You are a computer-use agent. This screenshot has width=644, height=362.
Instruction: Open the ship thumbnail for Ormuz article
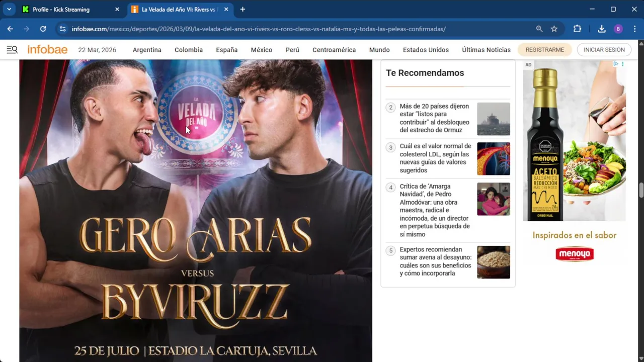[493, 119]
